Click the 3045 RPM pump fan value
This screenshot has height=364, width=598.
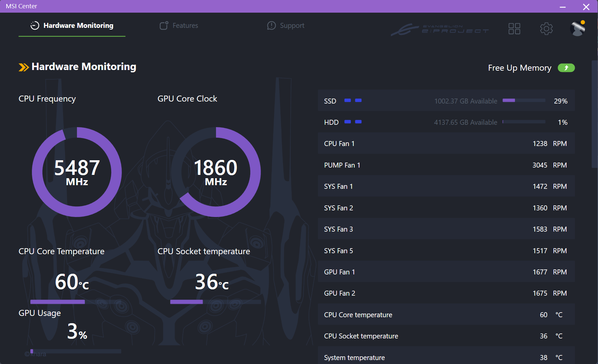550,165
